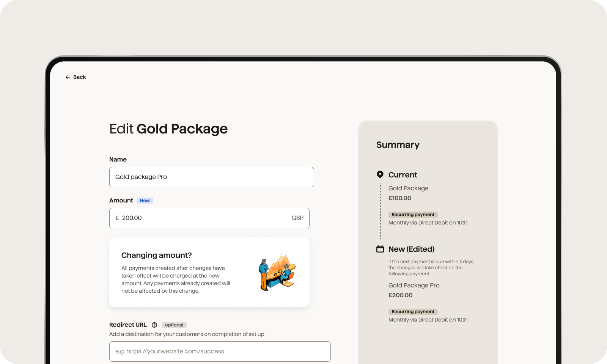Click the illustration in the Changing amount card

(x=277, y=272)
